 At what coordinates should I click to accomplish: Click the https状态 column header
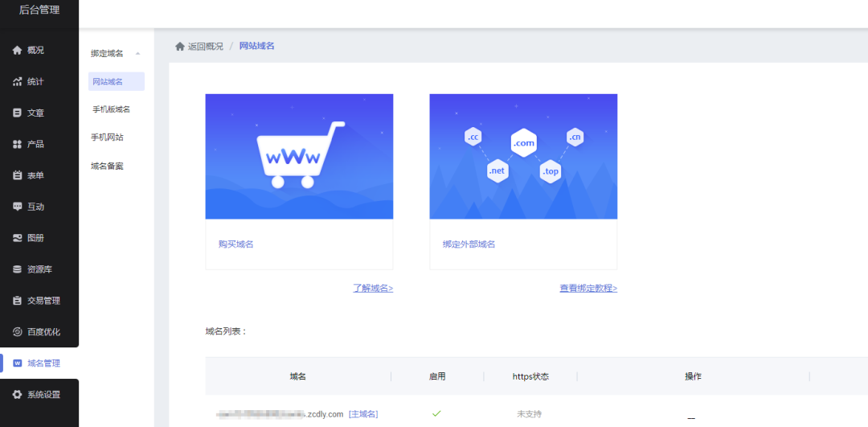[530, 376]
